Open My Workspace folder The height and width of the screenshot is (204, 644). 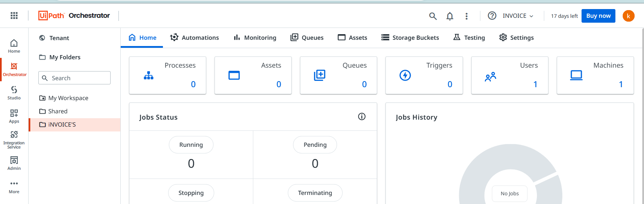coord(64,98)
